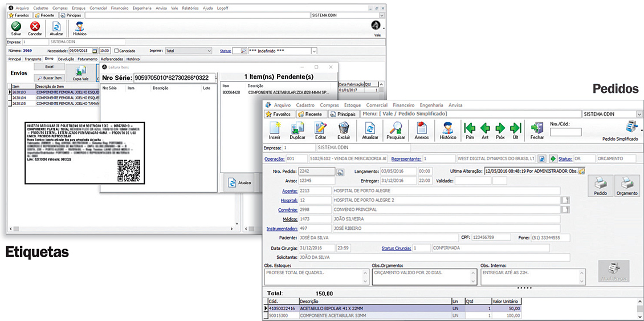Open Anexos paperclip icon

click(x=422, y=128)
